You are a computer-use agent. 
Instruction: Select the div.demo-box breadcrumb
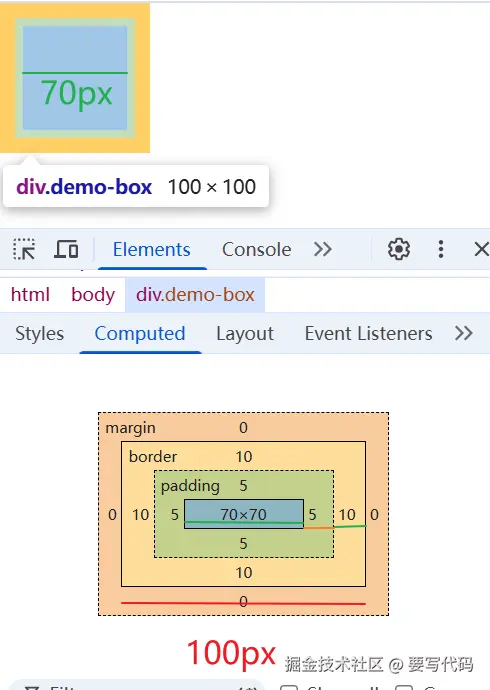pos(195,294)
